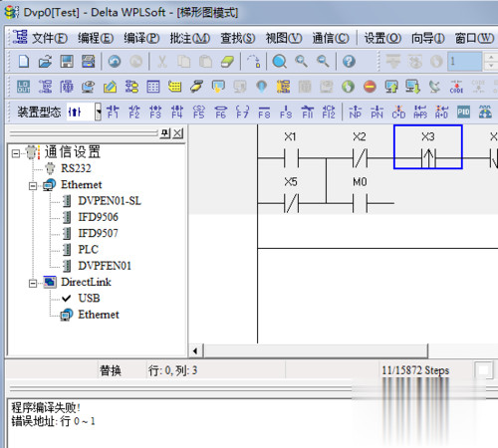
Task: Insert a normally open contact with F1
Action: point(113,112)
